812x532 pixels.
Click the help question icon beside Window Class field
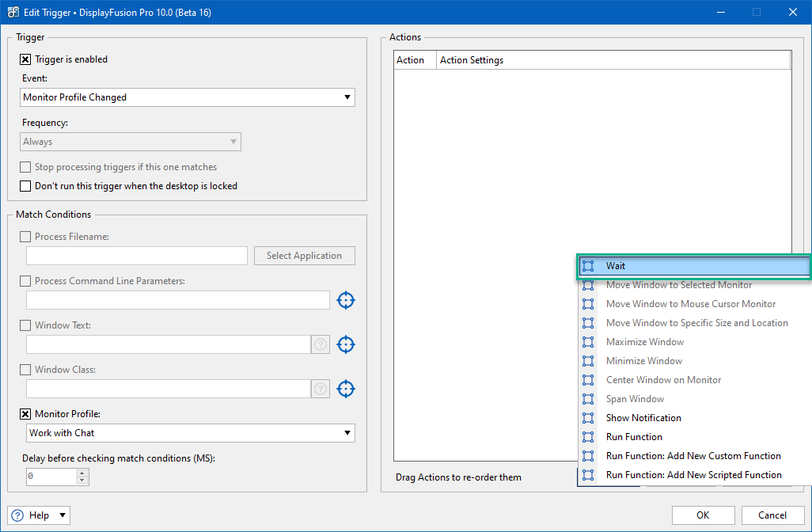[321, 389]
